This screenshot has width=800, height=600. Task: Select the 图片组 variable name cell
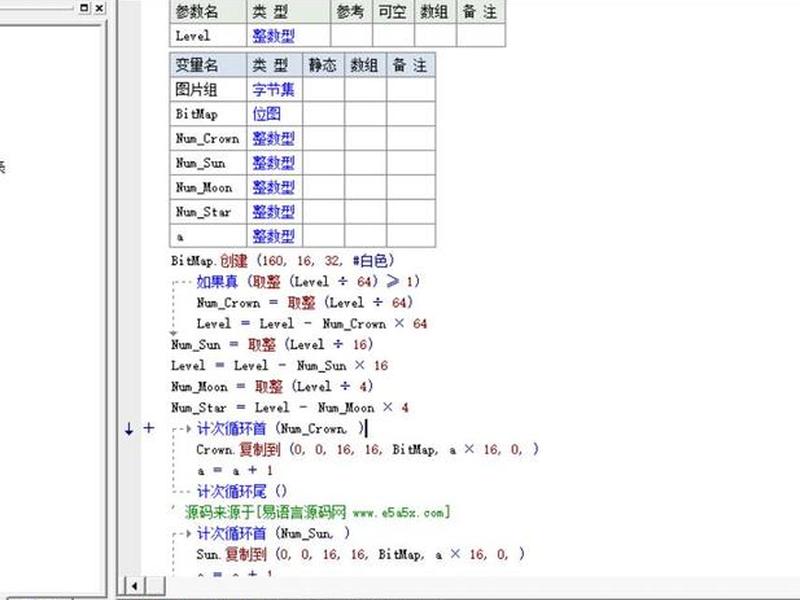(208, 90)
